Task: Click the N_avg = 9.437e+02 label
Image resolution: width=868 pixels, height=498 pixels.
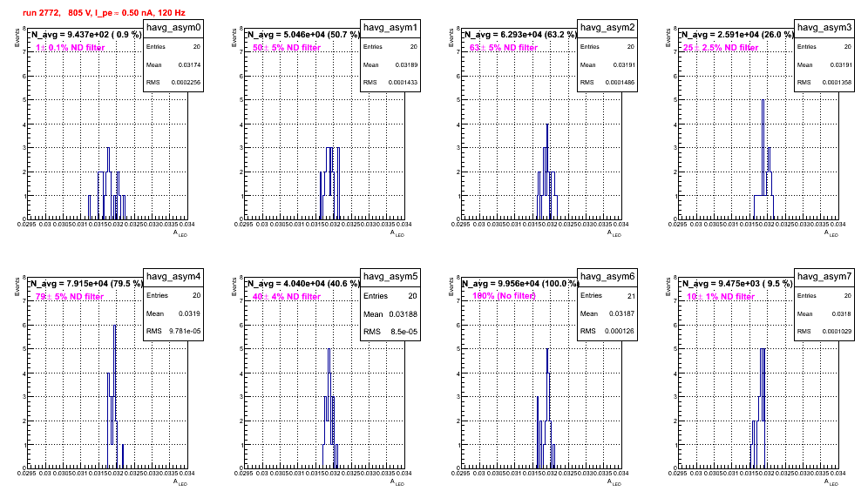Action: point(86,34)
